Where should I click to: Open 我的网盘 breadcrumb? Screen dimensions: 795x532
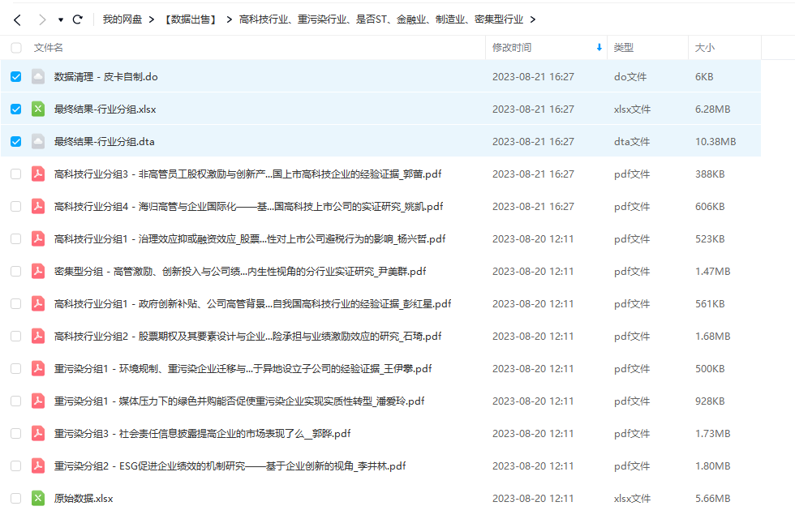(122, 19)
